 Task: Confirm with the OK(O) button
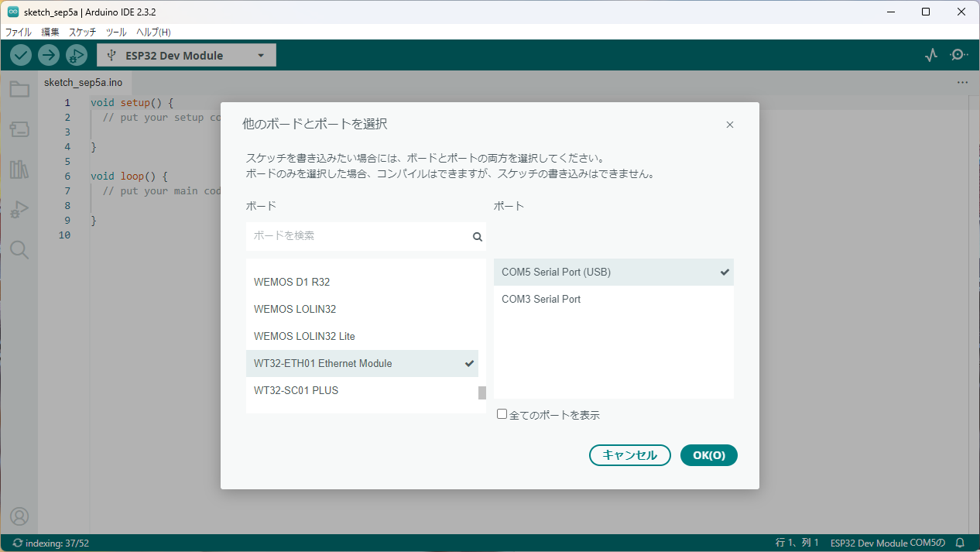(x=709, y=455)
